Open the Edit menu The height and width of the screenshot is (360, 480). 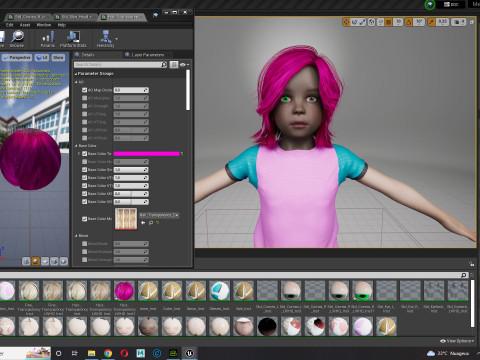[9, 25]
